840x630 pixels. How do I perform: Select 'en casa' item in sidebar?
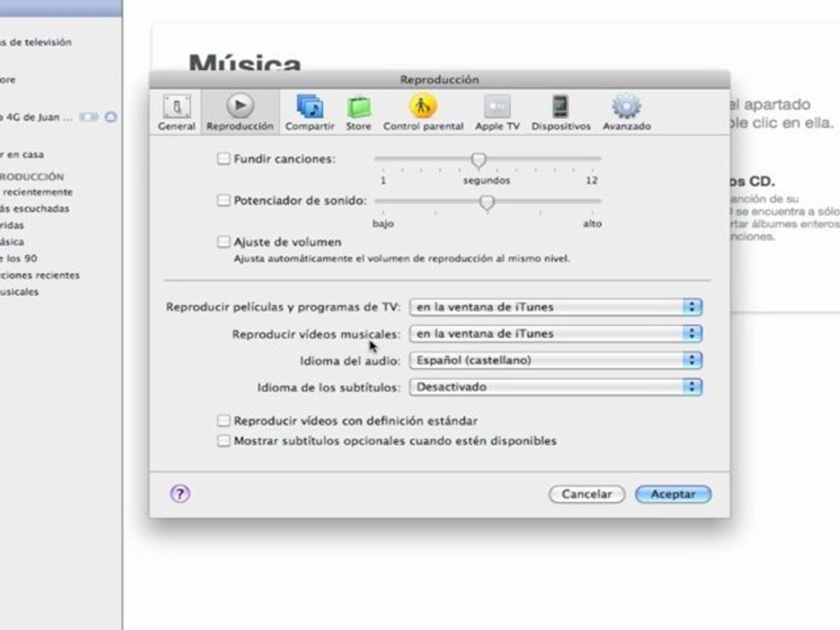coord(22,154)
